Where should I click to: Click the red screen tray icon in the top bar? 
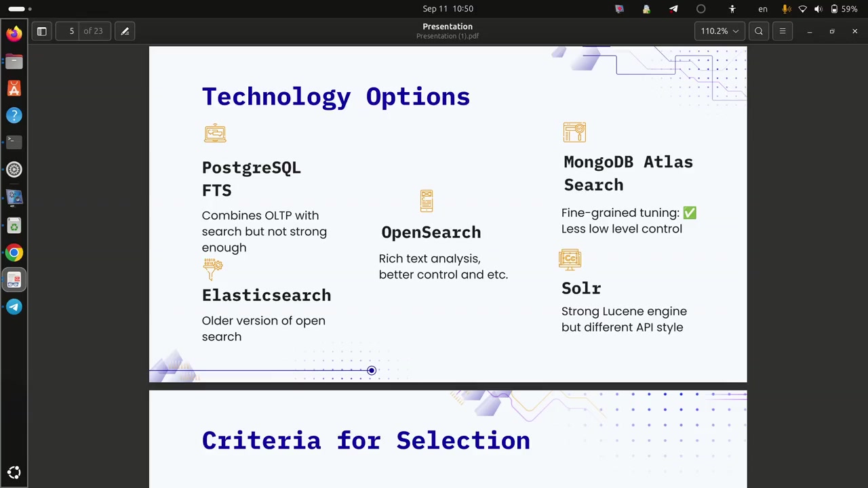(x=619, y=9)
